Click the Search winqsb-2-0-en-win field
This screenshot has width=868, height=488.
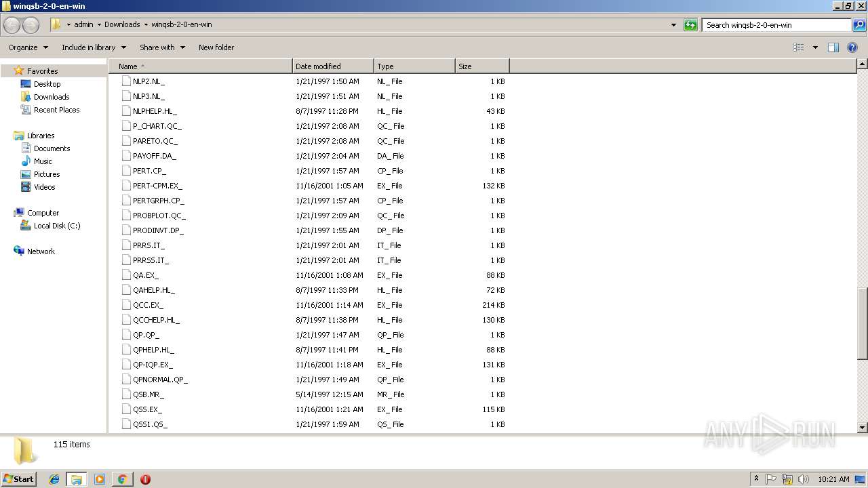(777, 25)
